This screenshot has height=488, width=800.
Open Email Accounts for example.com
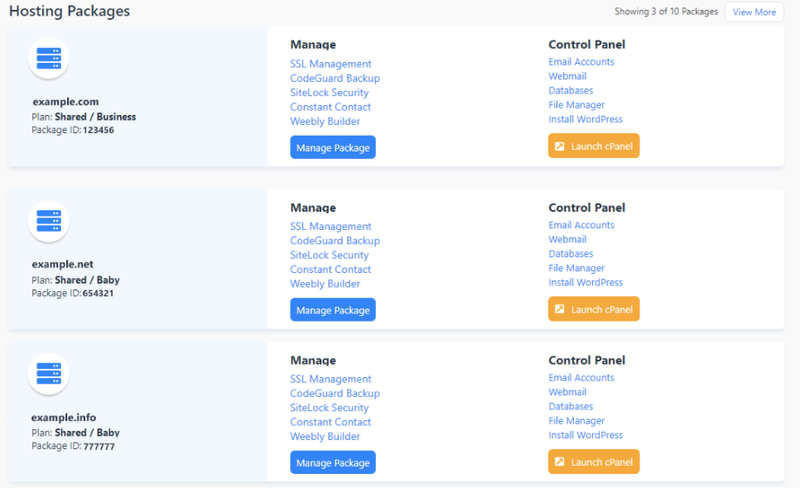581,62
